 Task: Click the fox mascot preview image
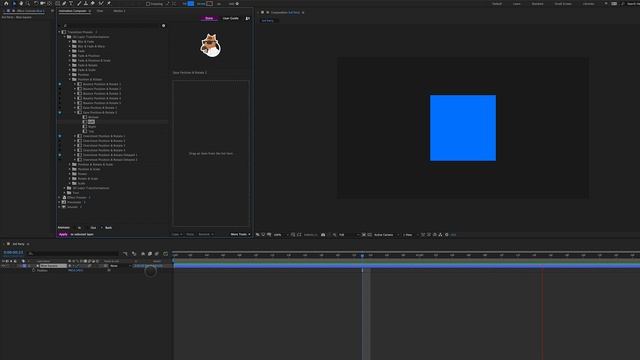click(x=211, y=45)
